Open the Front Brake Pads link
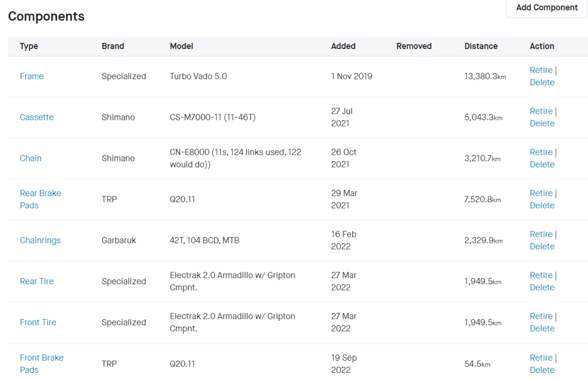Screen dimensions: 588x379 click(41, 364)
